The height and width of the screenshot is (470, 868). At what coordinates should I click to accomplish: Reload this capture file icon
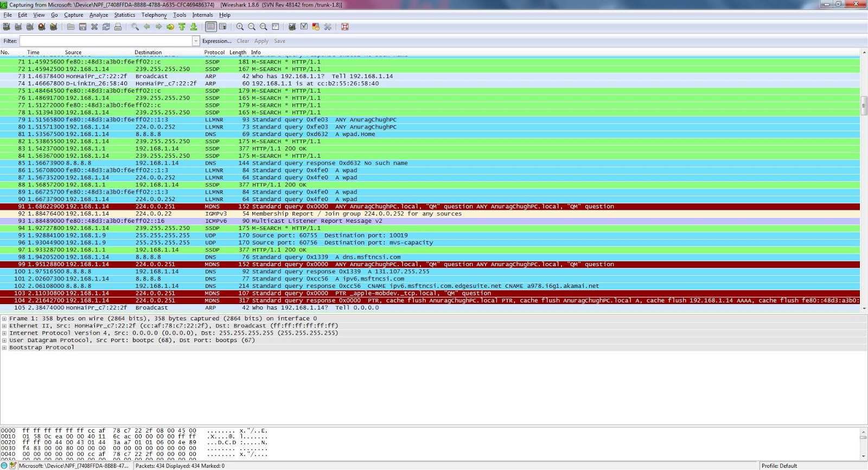click(106, 27)
